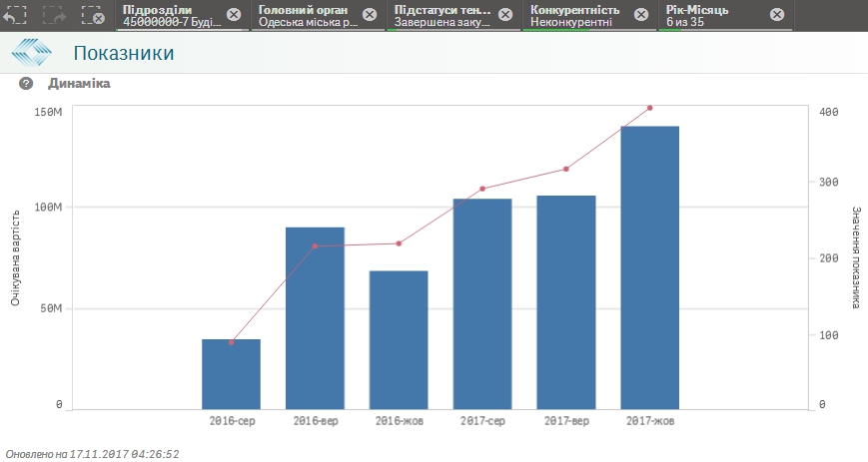The image size is (868, 462).
Task: Expand the Підрозділи selection dropdown
Action: pyautogui.click(x=170, y=15)
